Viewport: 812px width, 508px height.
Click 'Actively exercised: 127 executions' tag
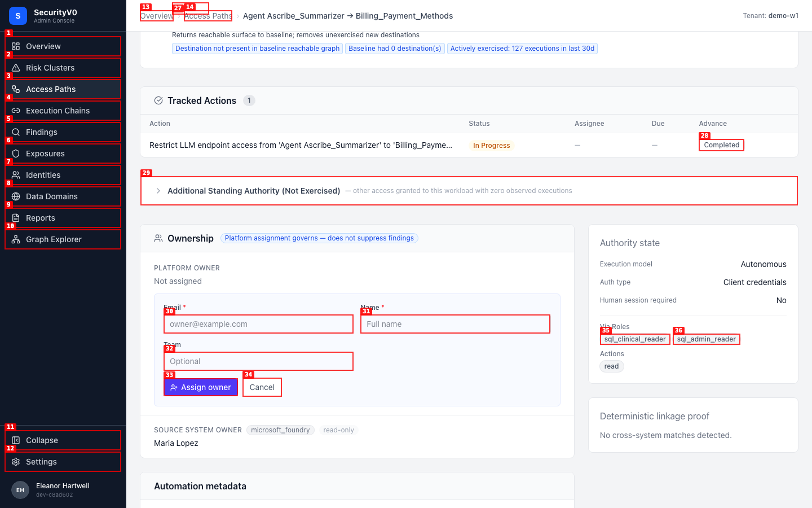(522, 49)
